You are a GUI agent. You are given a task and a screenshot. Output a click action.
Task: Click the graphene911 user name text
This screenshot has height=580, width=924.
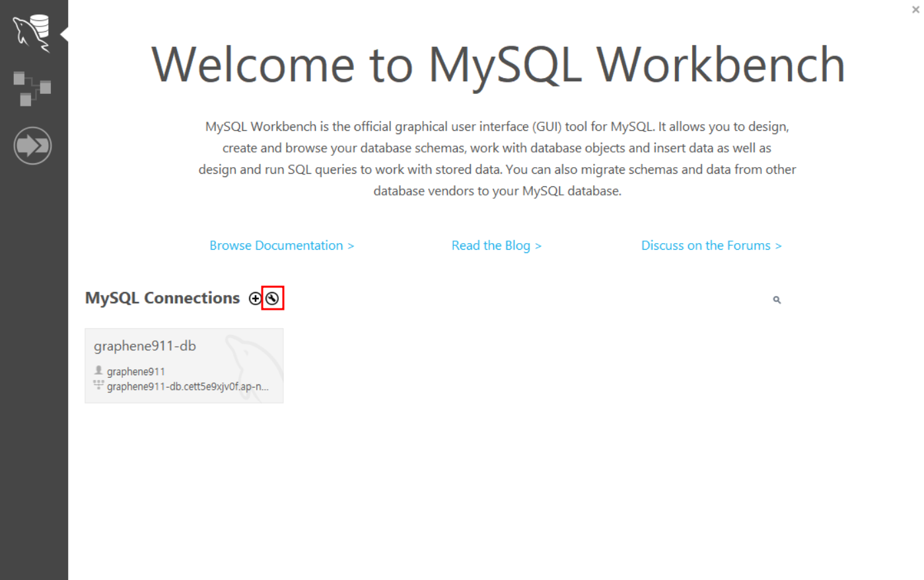pos(136,372)
